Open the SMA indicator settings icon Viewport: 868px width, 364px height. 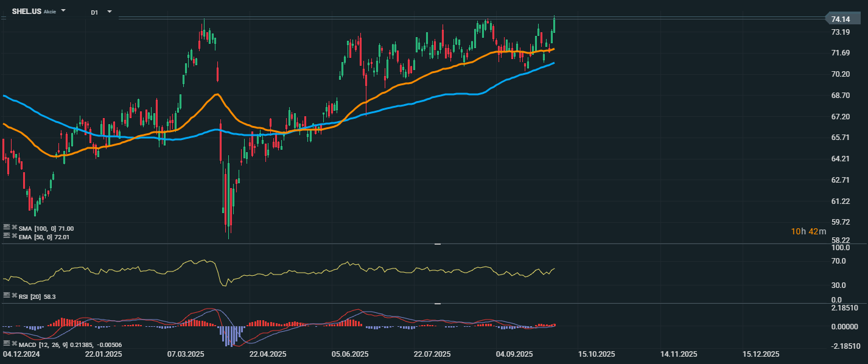point(7,228)
